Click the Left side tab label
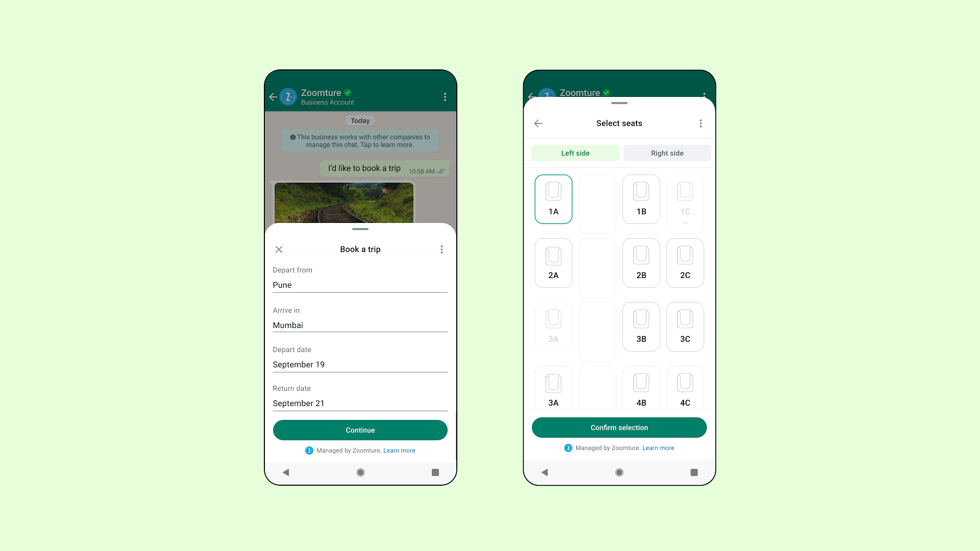Screen dimensions: 980x551 [x=575, y=153]
